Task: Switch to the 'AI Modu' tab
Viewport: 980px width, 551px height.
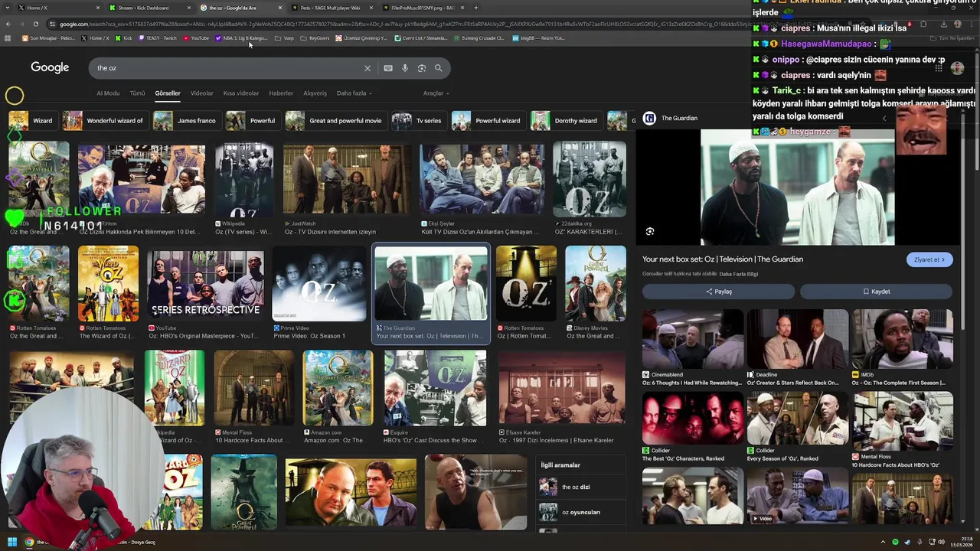Action: coord(108,93)
